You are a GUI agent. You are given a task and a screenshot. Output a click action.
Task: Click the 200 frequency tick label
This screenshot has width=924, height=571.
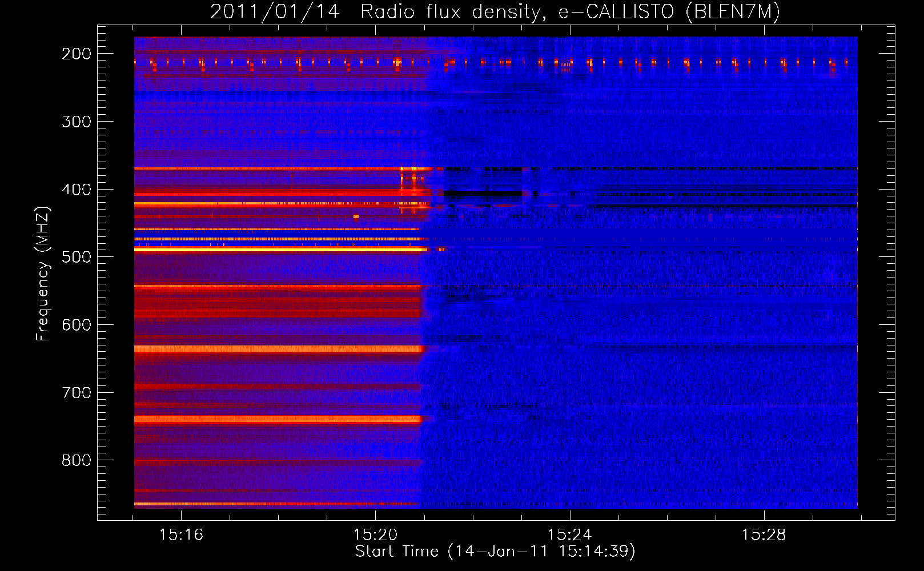[77, 54]
